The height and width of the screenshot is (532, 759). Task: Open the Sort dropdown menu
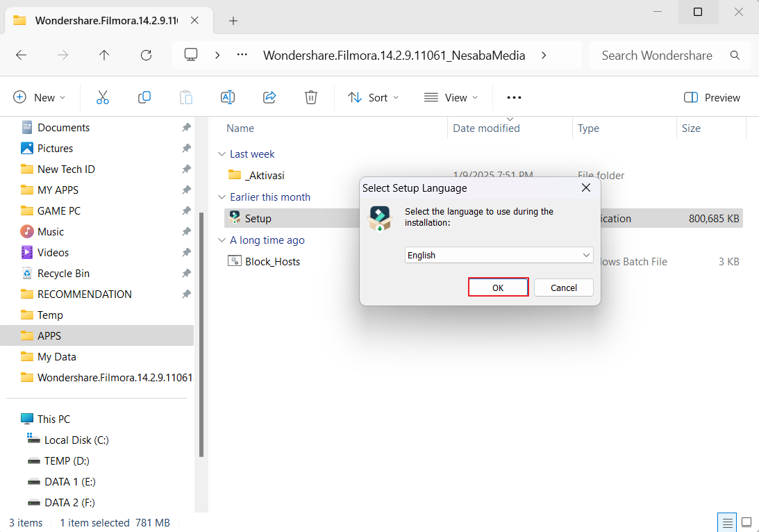373,98
